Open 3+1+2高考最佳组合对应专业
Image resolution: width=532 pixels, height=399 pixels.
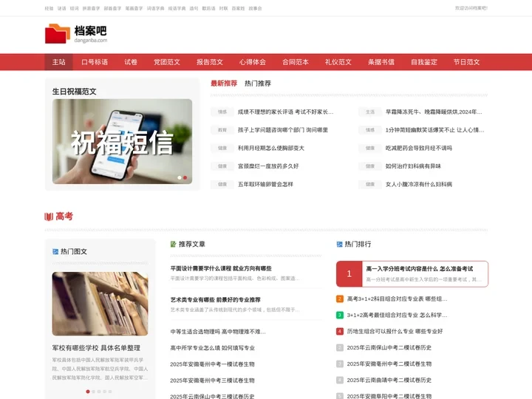pyautogui.click(x=397, y=316)
